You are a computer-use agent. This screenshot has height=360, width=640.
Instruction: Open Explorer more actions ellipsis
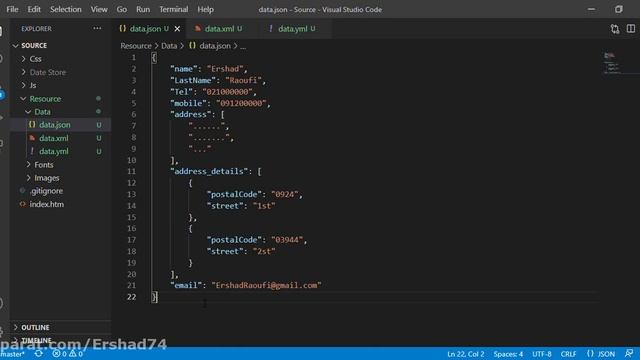(97, 28)
